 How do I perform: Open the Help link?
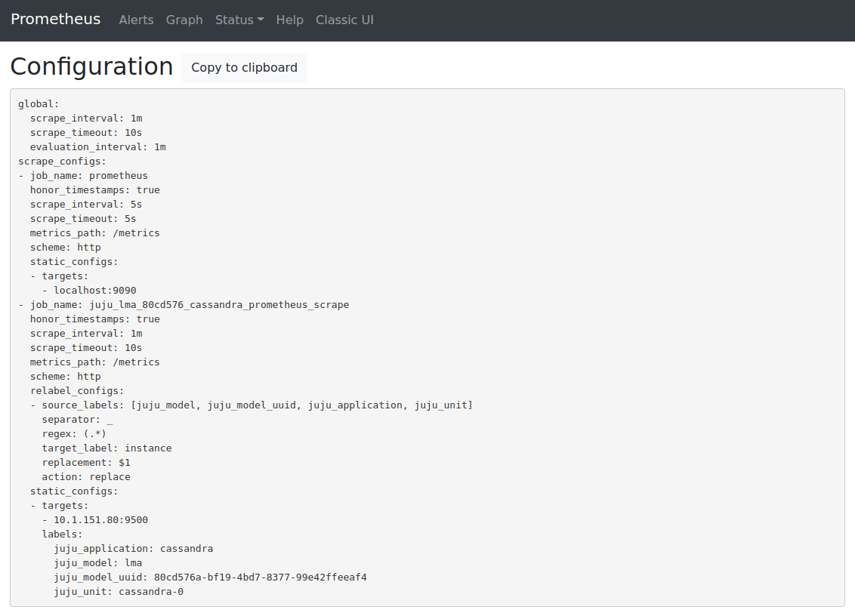click(x=289, y=20)
